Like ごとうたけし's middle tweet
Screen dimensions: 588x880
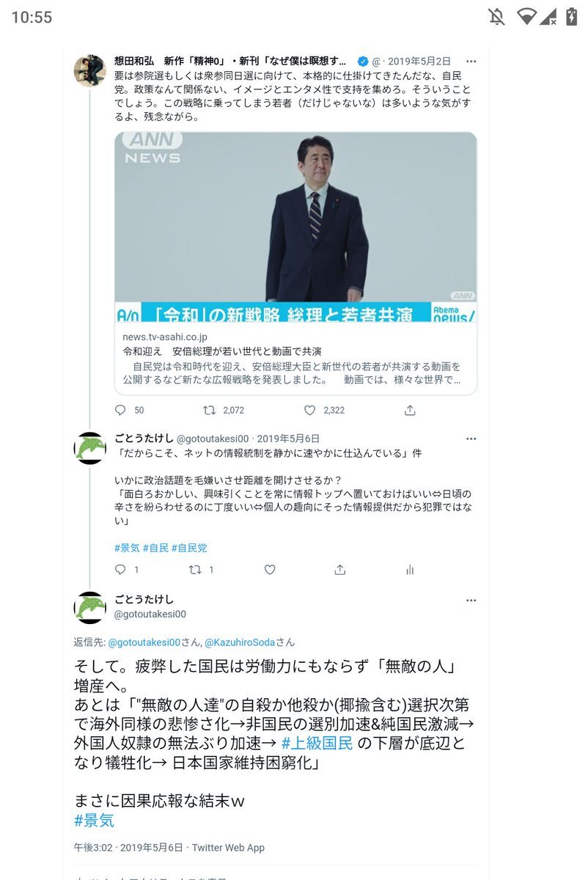point(270,569)
